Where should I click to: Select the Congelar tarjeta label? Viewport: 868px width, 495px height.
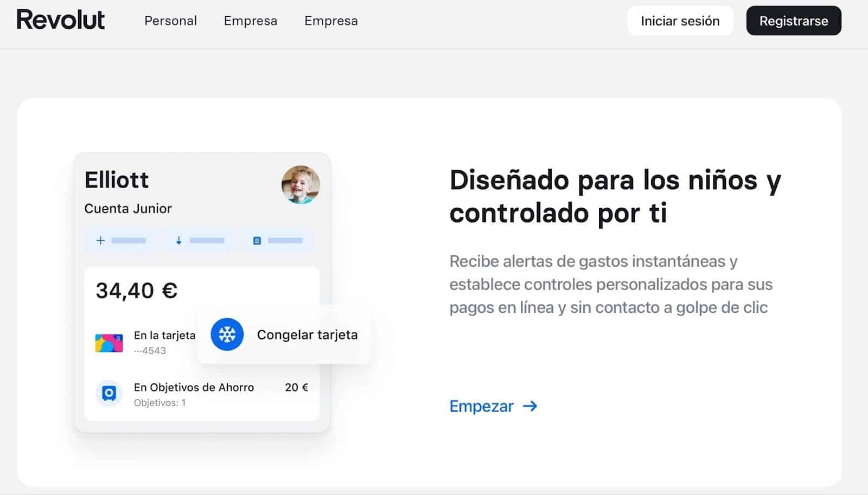[x=307, y=335]
